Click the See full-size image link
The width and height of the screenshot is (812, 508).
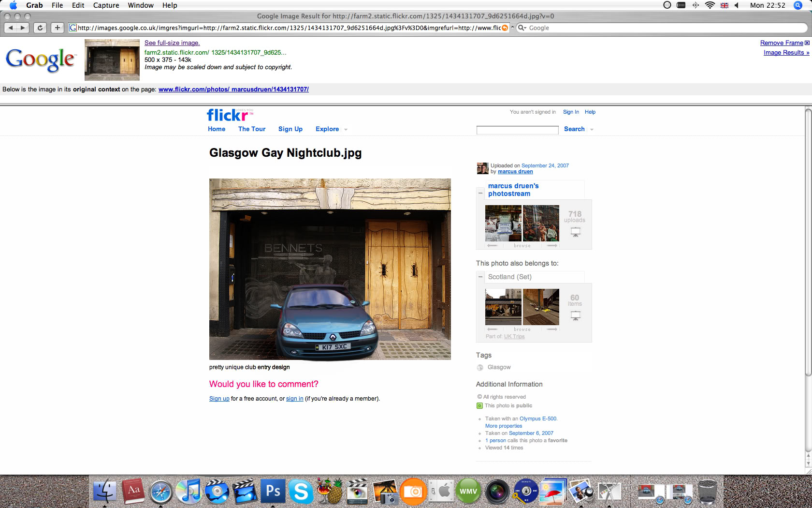point(172,43)
